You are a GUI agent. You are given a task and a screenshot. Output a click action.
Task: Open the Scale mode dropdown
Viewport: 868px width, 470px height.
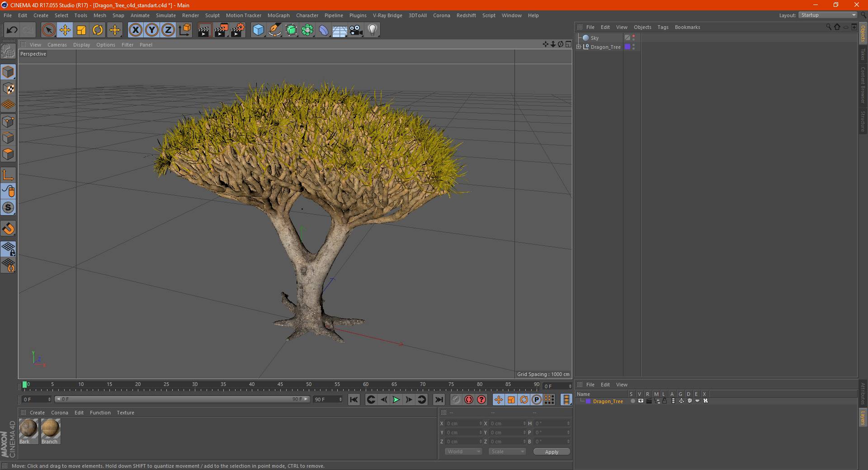point(507,451)
